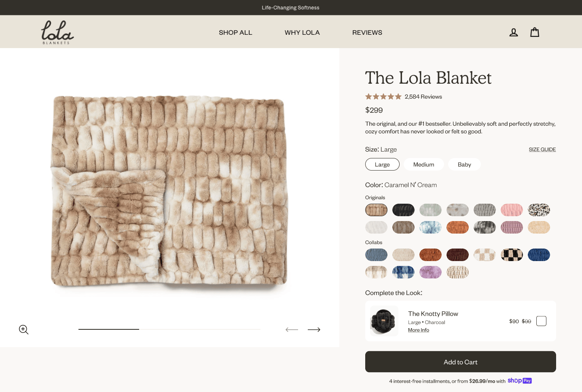Viewport: 582px width, 392px height.
Task: Go to previous product image arrow
Action: coord(292,330)
